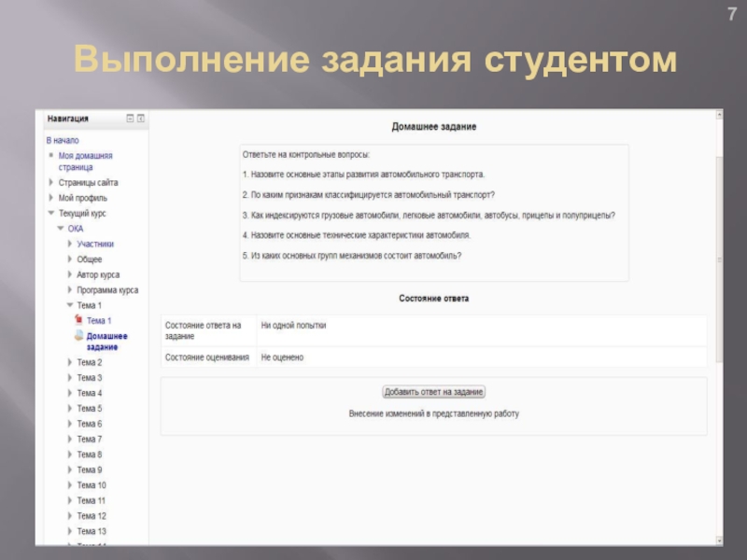Select Тема 10 in the navigation tree

tap(92, 485)
